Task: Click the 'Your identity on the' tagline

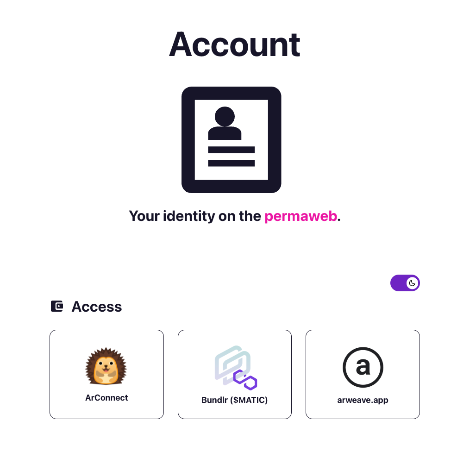Action: pyautogui.click(x=195, y=216)
